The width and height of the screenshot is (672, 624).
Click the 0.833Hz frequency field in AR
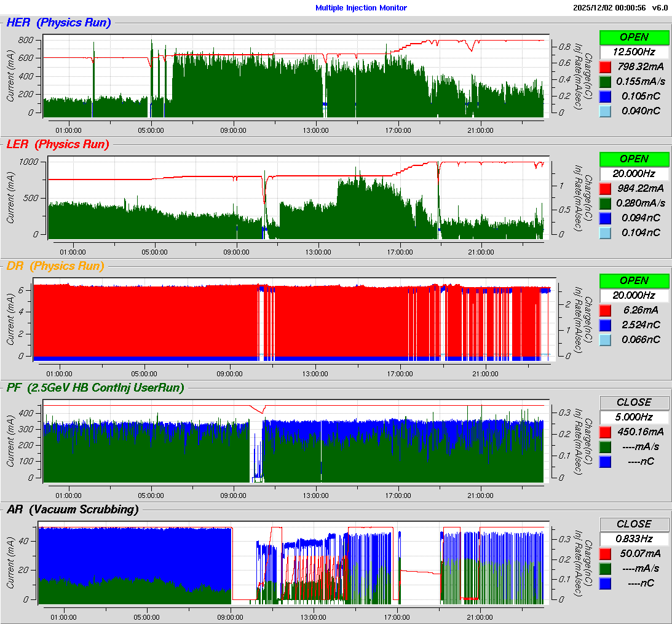[634, 539]
